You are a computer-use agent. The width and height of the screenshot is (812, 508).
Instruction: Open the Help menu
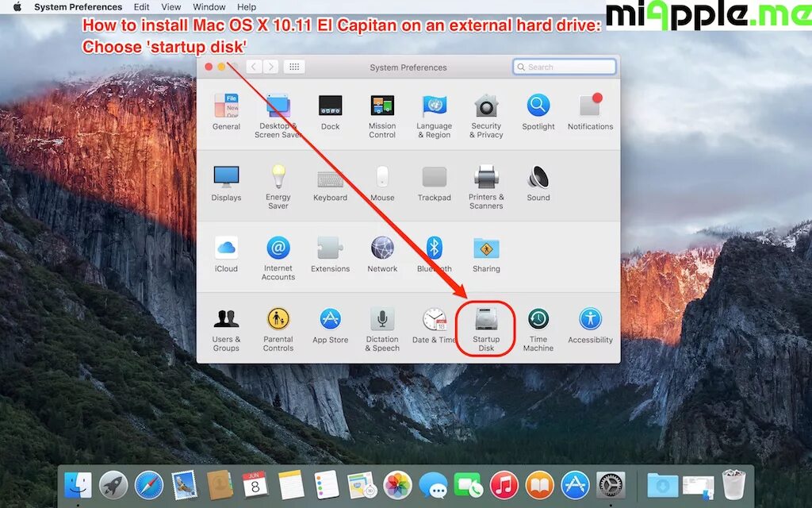[247, 6]
